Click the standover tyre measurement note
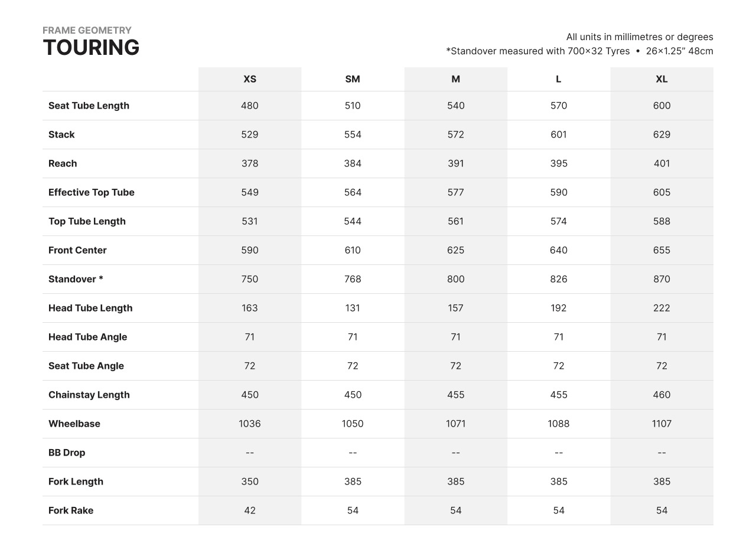The image size is (756, 550). pos(579,51)
